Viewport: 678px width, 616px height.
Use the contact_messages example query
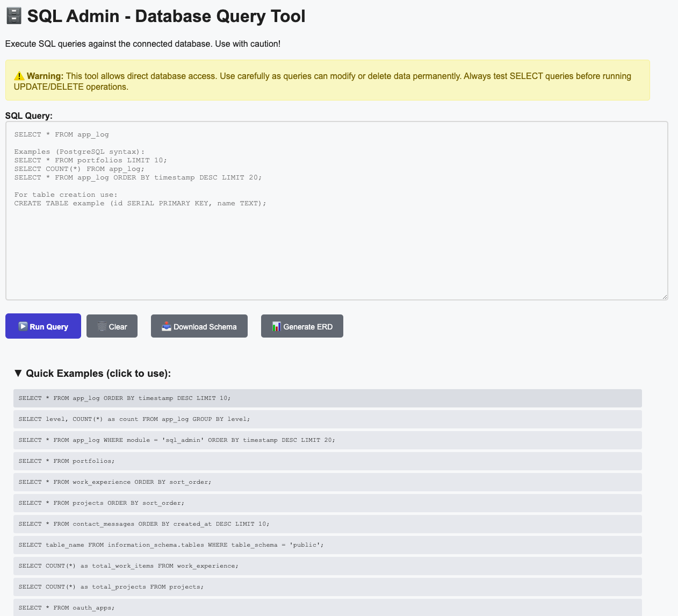point(327,524)
